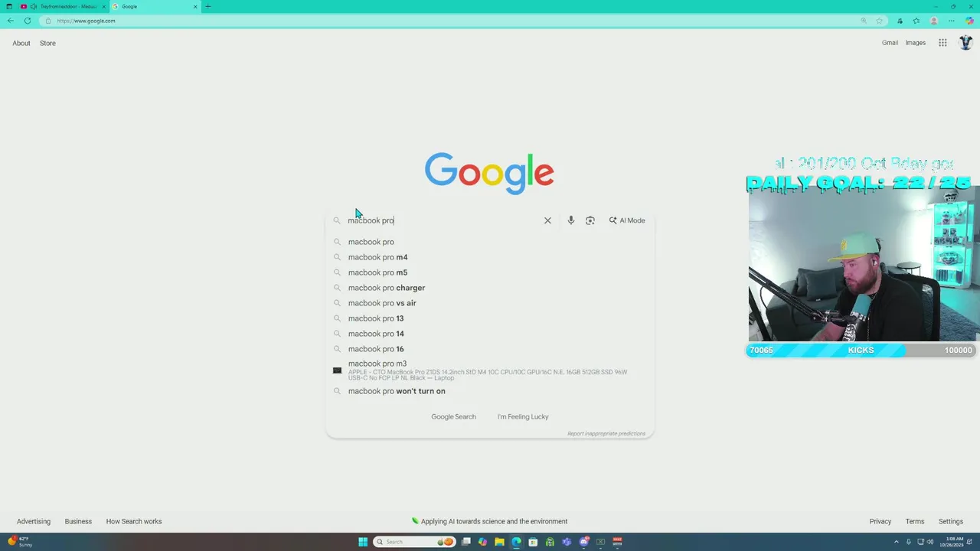Click Report inappropriate predictions link
This screenshot has width=980, height=551.
606,434
